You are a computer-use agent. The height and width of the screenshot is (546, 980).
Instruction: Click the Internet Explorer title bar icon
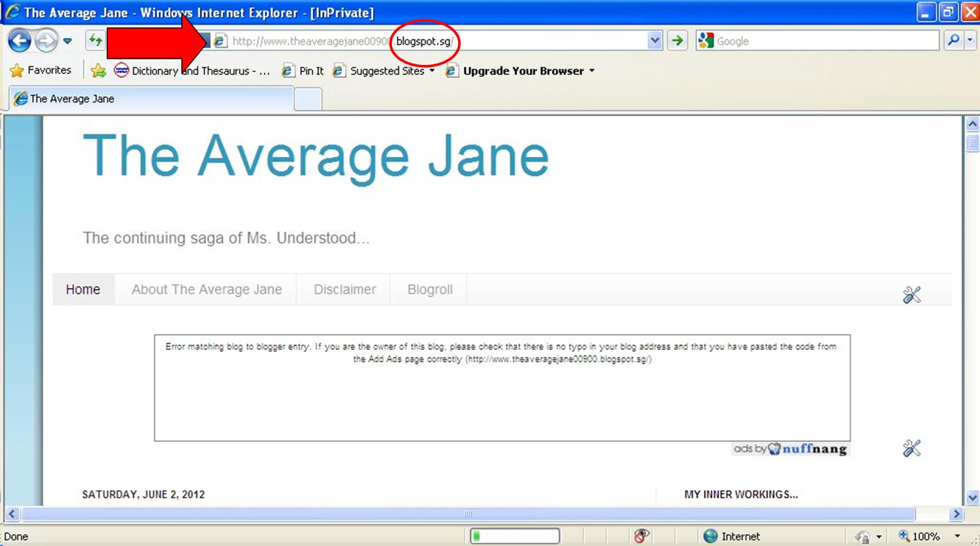point(12,12)
